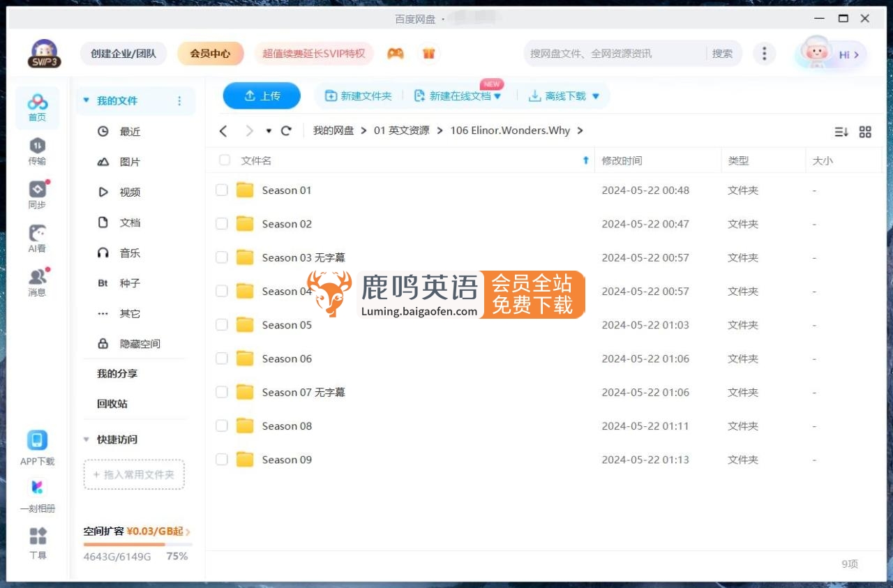Select the 同步 sync panel
The height and width of the screenshot is (588, 893).
(37, 194)
